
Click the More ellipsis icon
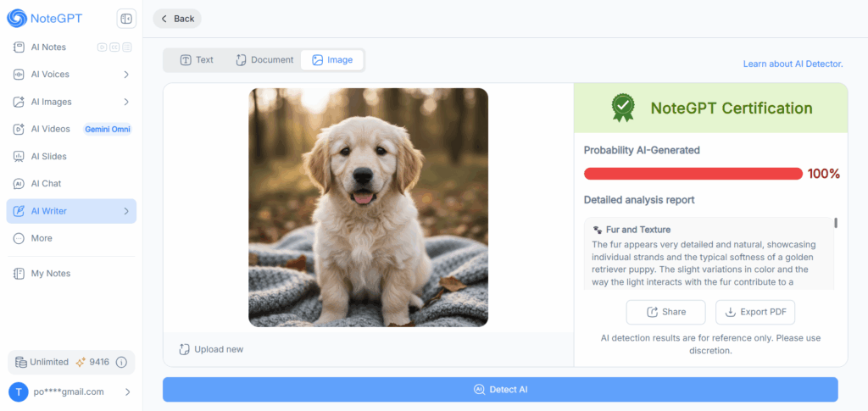19,238
